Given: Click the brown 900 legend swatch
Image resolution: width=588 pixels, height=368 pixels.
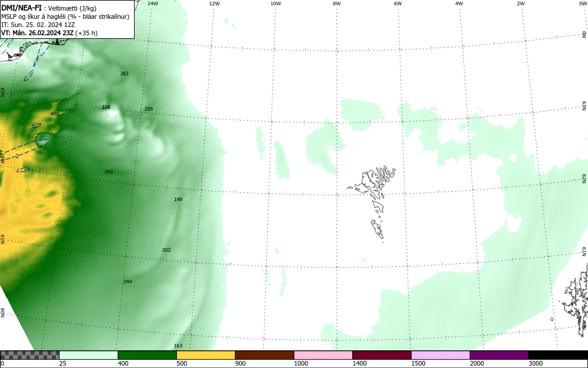Looking at the screenshot, I should point(265,355).
